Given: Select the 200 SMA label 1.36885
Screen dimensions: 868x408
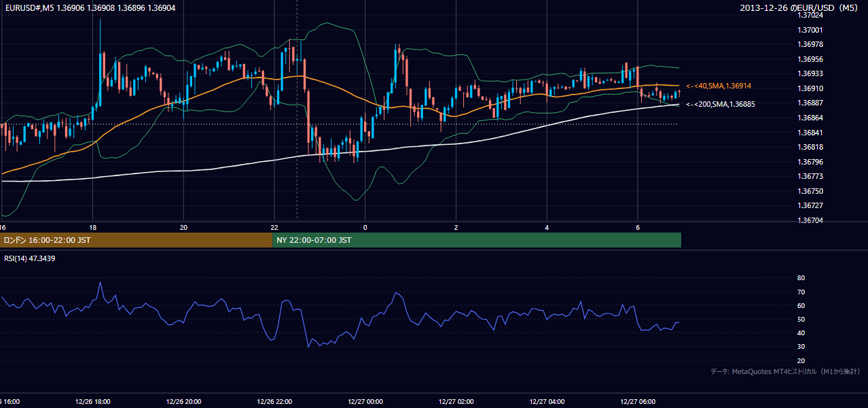Looking at the screenshot, I should [721, 104].
